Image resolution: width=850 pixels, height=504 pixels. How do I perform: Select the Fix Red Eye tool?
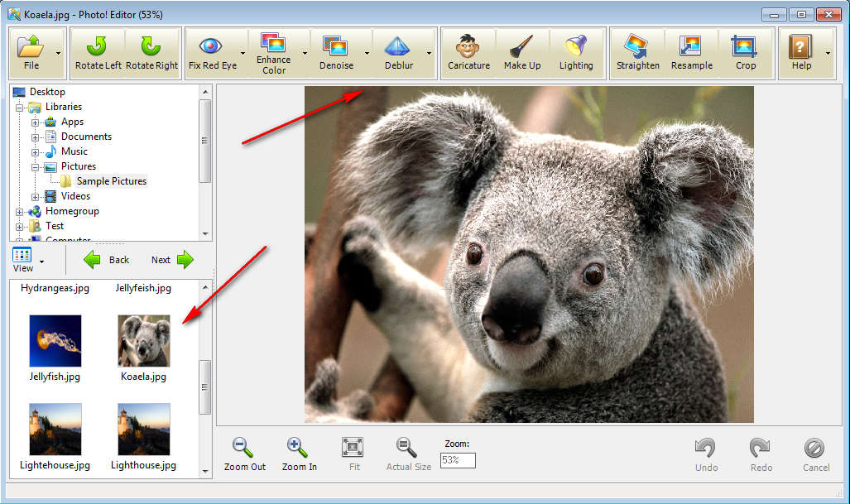pyautogui.click(x=212, y=53)
